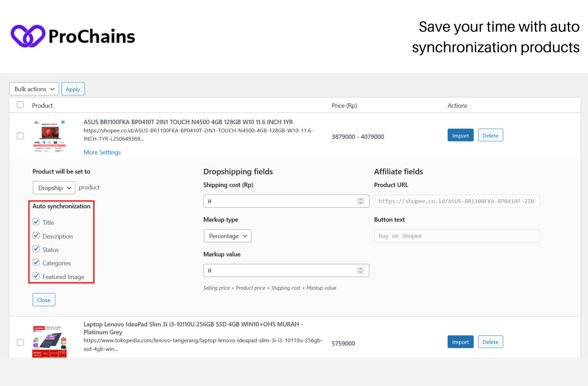Focus the Markup value input field

(x=286, y=271)
